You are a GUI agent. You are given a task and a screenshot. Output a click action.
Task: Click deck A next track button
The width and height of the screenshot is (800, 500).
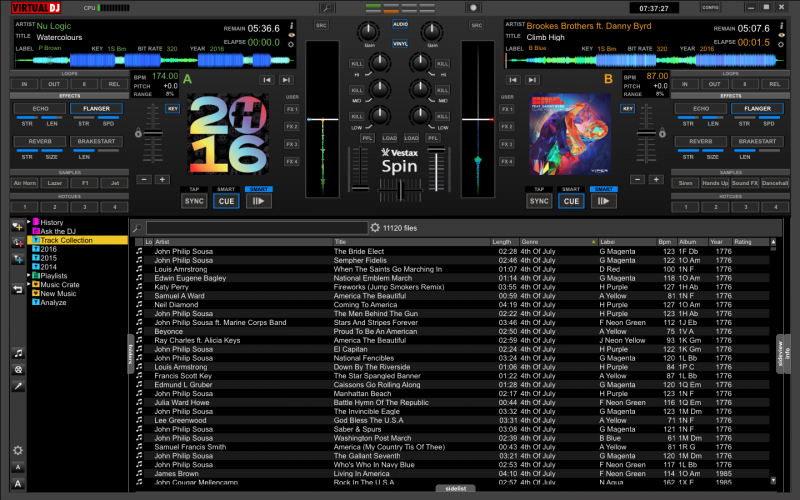pos(286,80)
